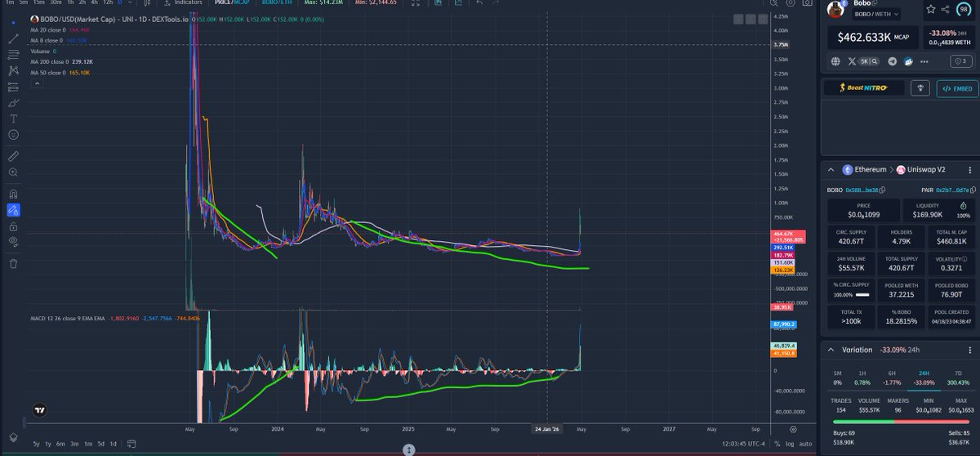Toggle stay in drawing mode

point(13,210)
